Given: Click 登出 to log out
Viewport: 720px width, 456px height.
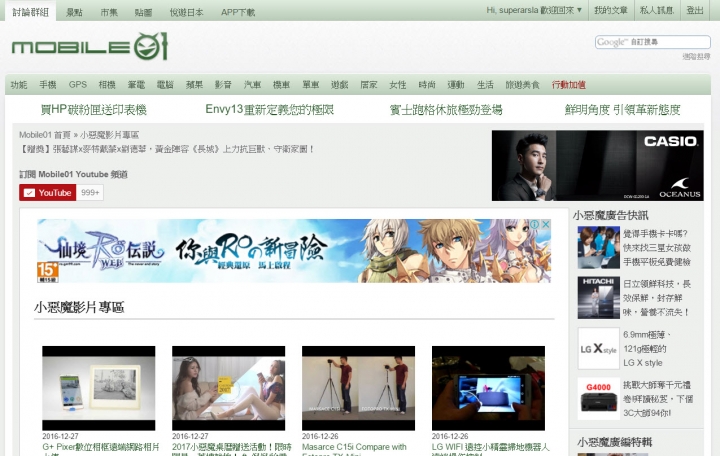Looking at the screenshot, I should click(695, 10).
